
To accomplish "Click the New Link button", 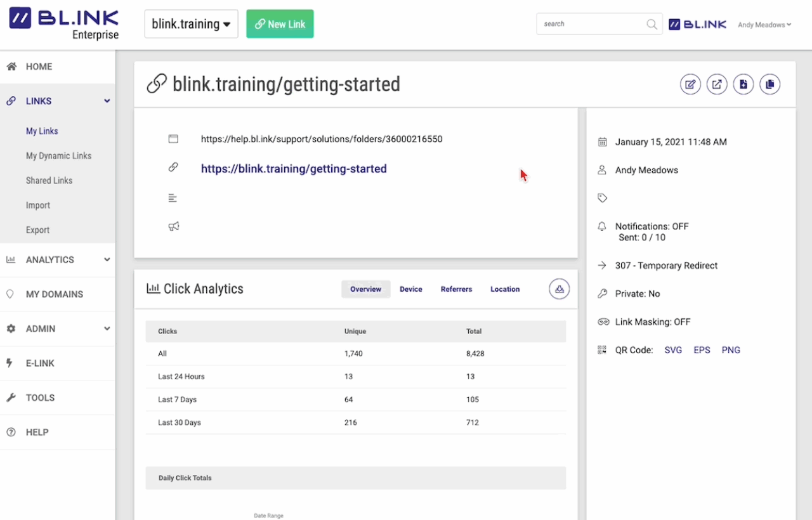I will click(x=280, y=24).
